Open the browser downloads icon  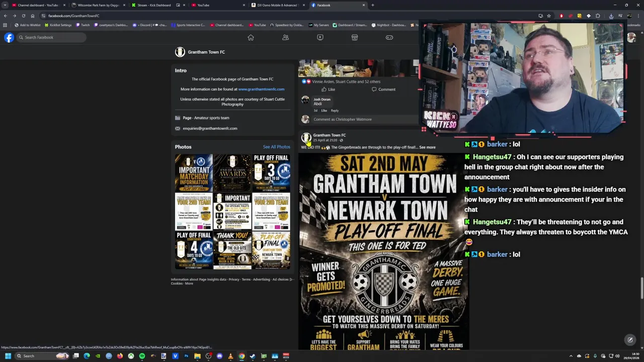click(611, 16)
